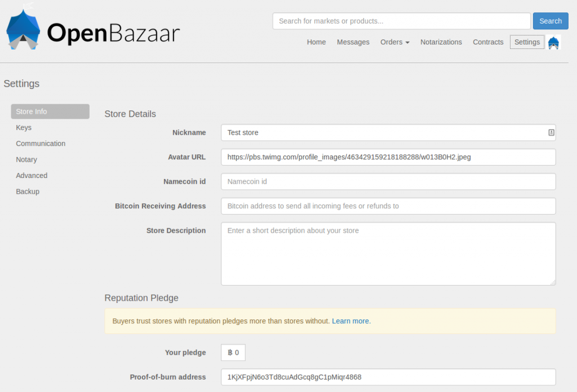
Task: Click the Your pledge amount field
Action: (233, 352)
